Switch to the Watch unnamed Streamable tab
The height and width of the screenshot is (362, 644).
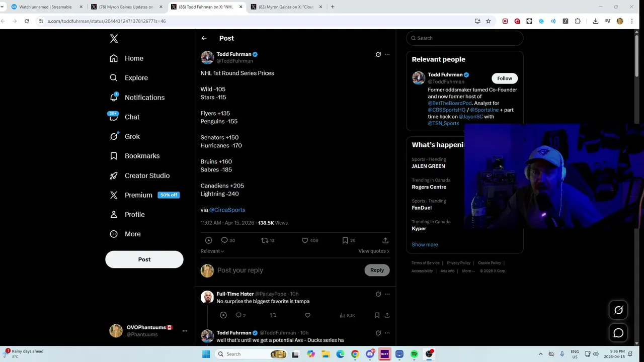pos(45,7)
